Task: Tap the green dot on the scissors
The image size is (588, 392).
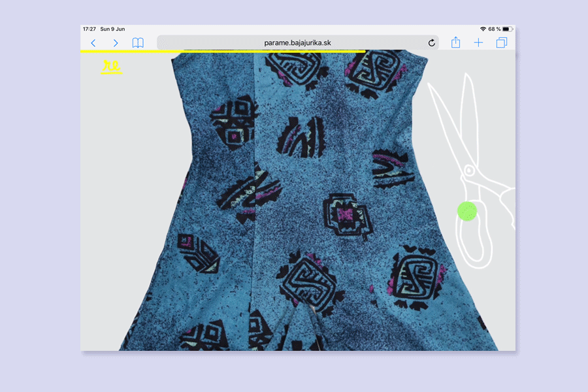Action: pos(467,211)
